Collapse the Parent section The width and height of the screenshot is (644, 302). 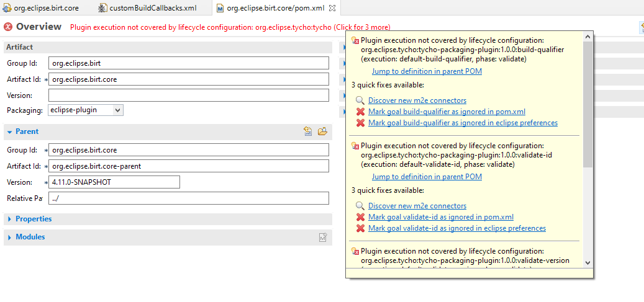point(9,131)
